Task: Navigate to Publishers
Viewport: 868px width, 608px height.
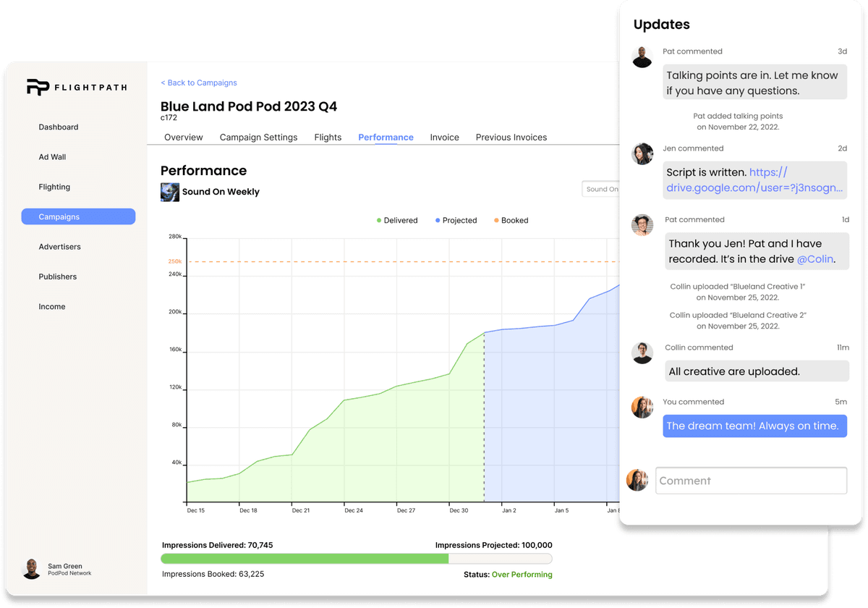Action: coord(58,276)
